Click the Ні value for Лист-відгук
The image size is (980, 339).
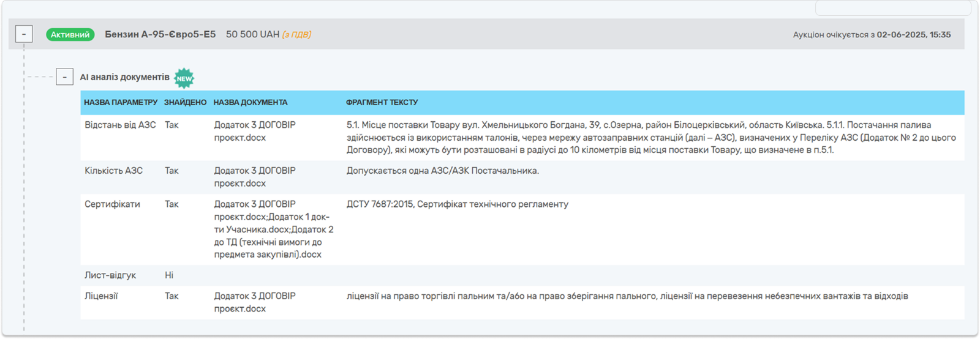point(169,275)
